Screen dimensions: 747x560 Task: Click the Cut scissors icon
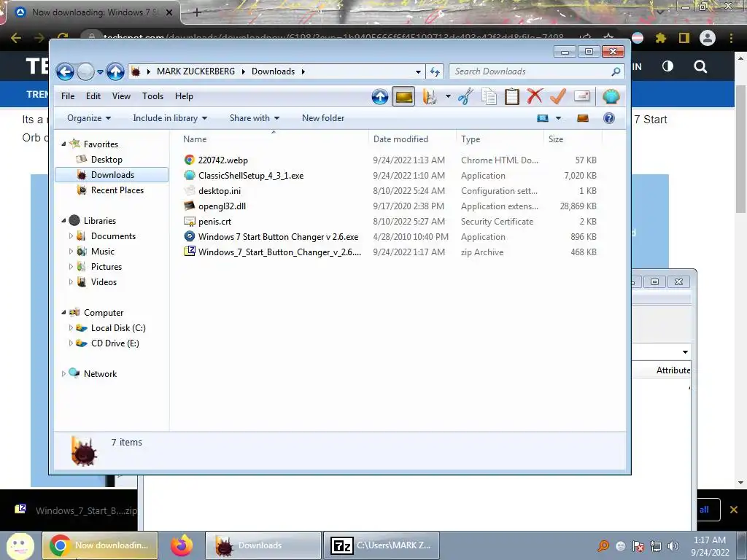click(465, 97)
